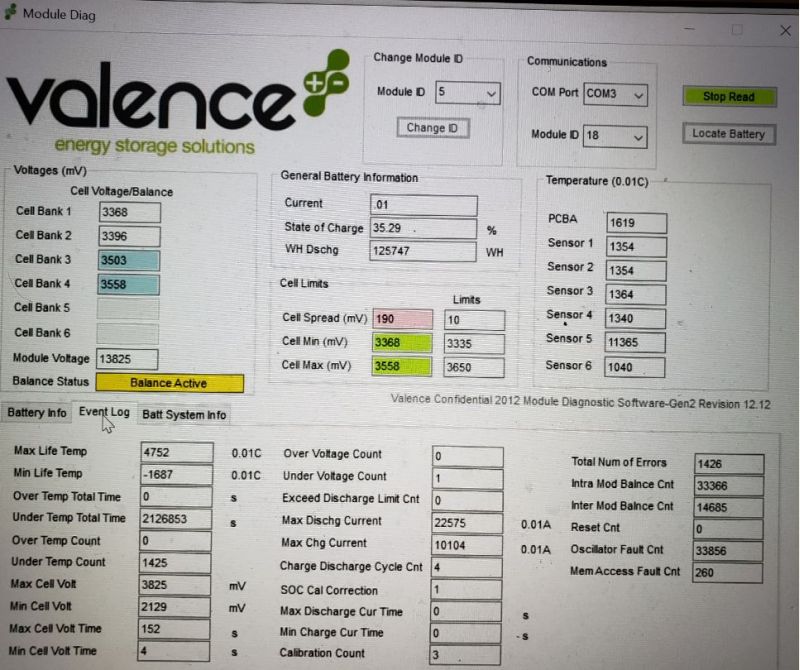The image size is (800, 670).
Task: Click the Sensor 2 temperature field
Action: [636, 271]
